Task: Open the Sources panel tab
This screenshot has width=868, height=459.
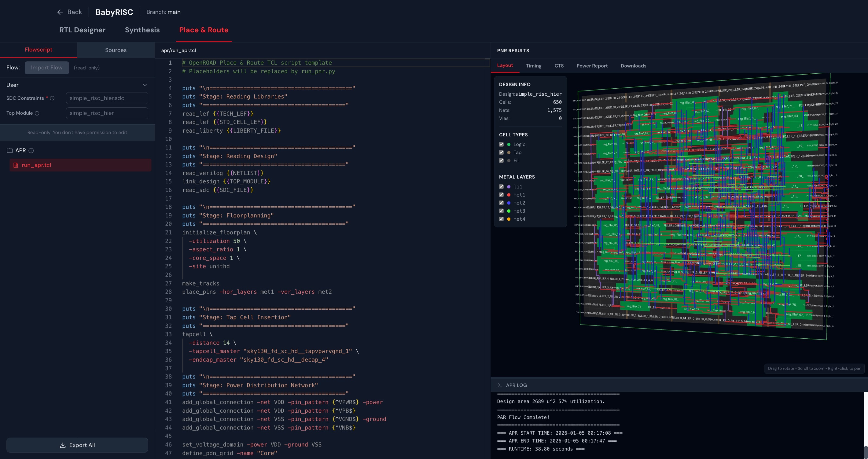Action: [116, 50]
